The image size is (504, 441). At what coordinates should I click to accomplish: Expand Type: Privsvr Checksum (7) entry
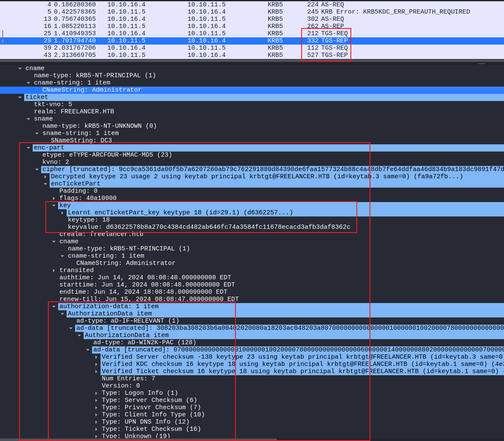96,407
